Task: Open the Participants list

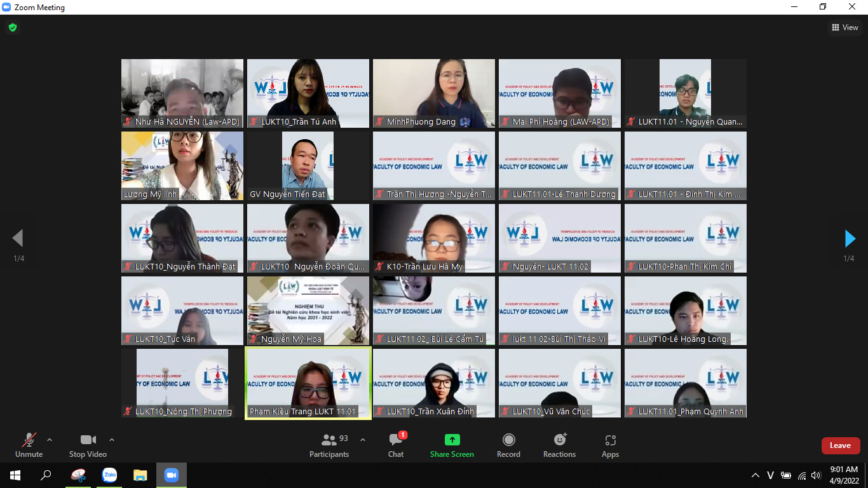Action: tap(329, 445)
